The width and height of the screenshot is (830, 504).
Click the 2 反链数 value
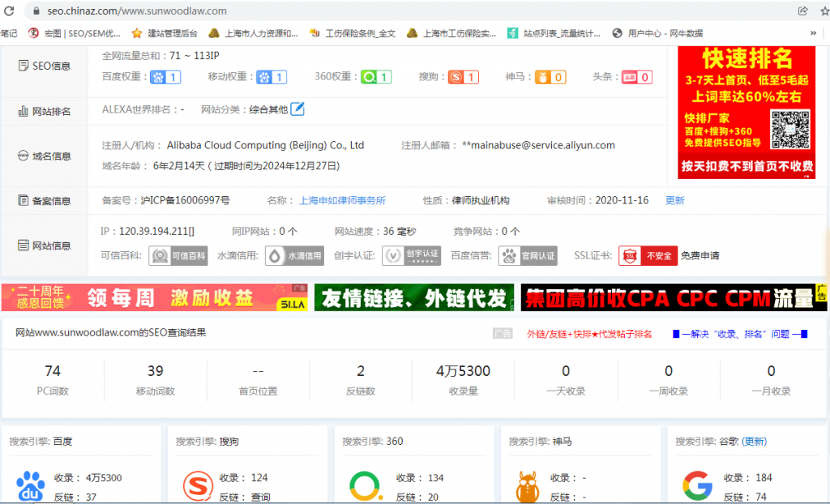[x=361, y=371]
